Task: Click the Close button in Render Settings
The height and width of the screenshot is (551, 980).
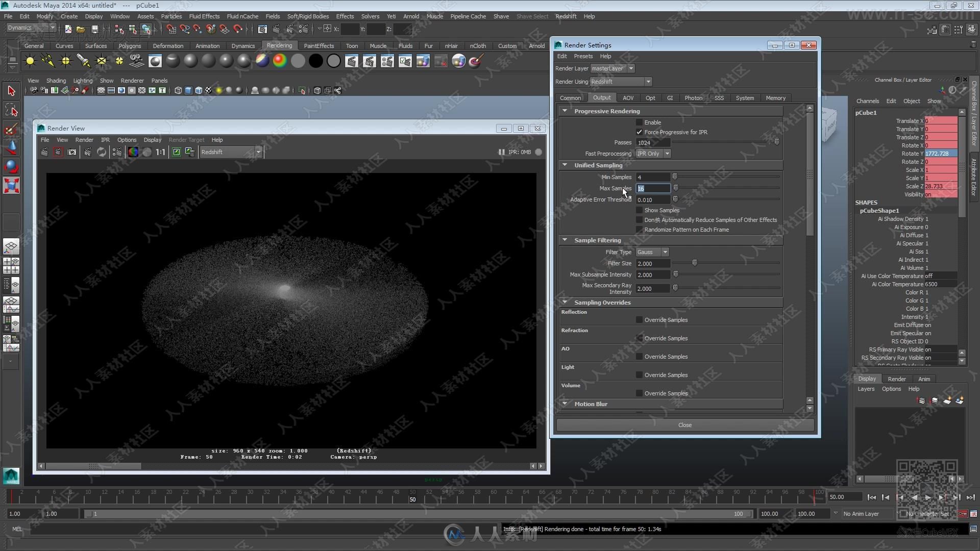Action: (685, 424)
